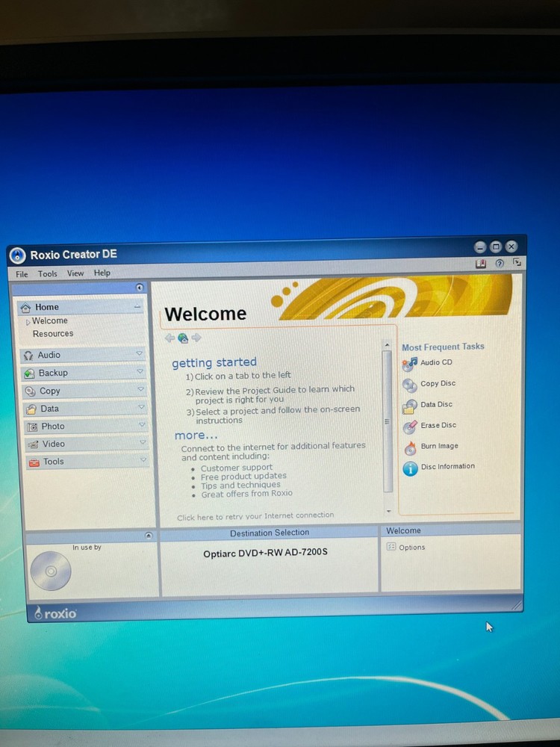Expand the Copy section arrow

pyautogui.click(x=140, y=388)
